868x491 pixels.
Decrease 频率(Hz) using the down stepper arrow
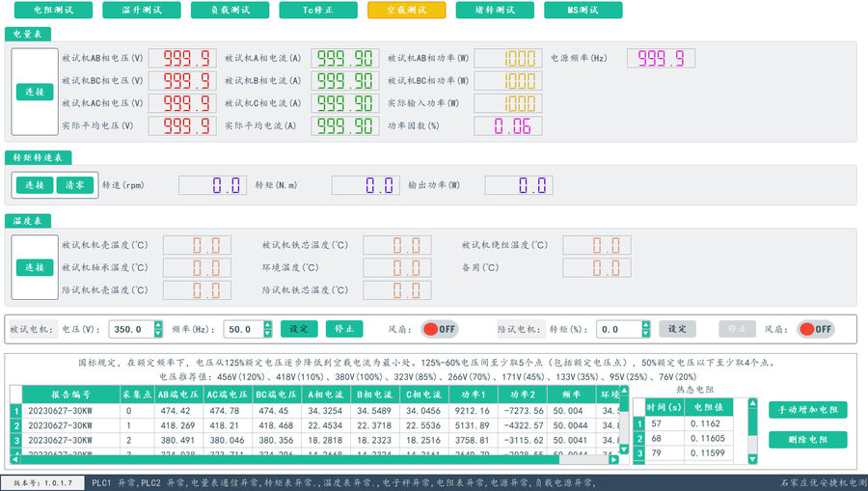coord(267,334)
